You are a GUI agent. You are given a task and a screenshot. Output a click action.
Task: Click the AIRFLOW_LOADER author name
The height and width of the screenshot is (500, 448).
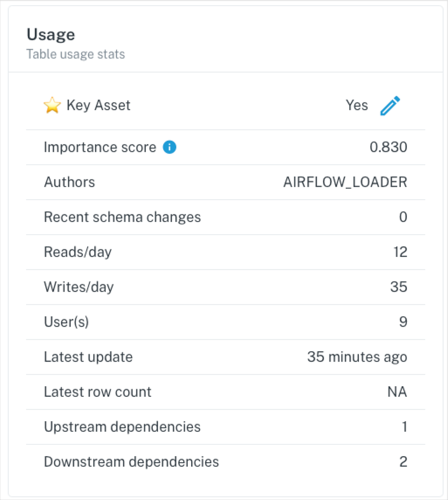click(345, 182)
